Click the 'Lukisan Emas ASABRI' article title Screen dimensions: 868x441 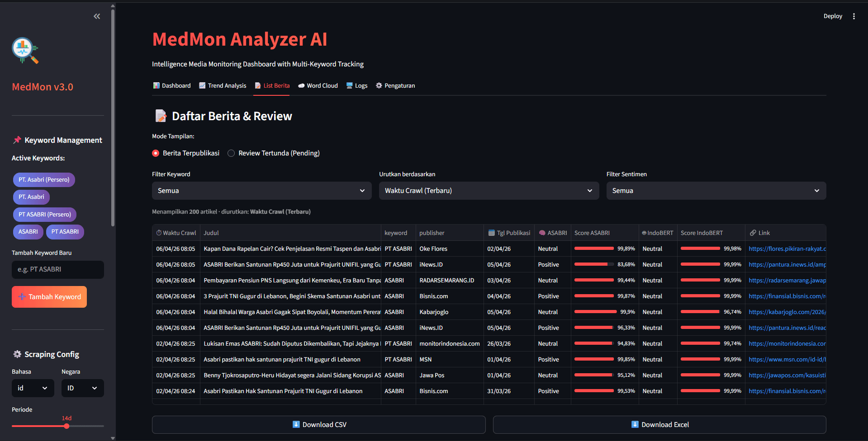pyautogui.click(x=292, y=343)
